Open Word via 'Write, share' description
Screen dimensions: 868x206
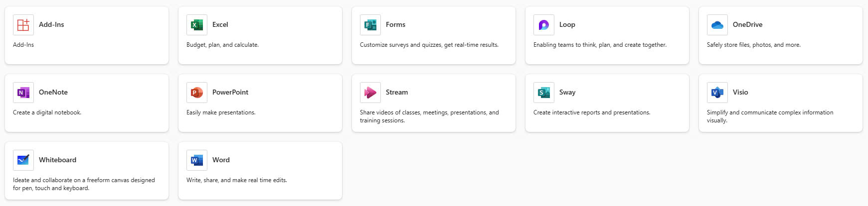(237, 180)
